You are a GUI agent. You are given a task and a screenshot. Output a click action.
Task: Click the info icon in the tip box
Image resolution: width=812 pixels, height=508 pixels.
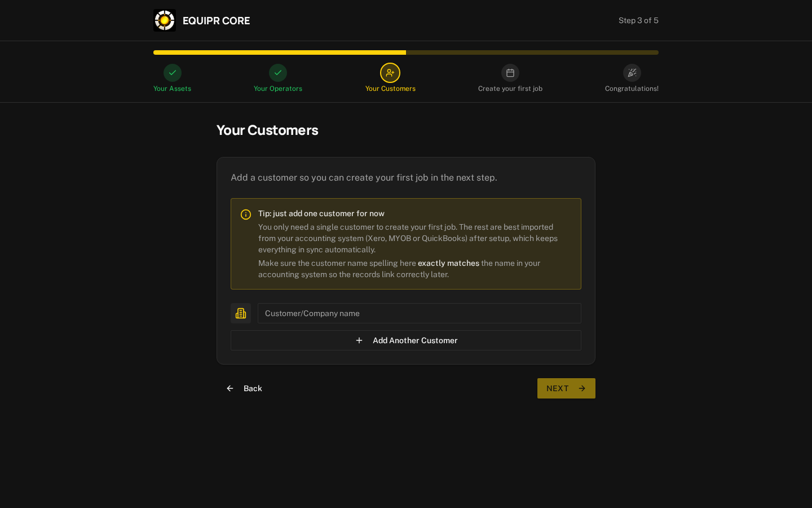(x=246, y=214)
